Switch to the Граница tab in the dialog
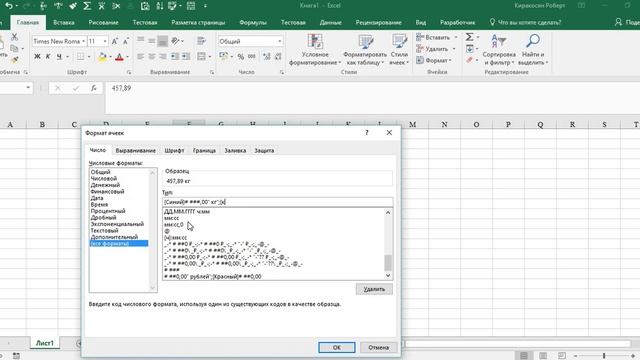 click(x=204, y=151)
